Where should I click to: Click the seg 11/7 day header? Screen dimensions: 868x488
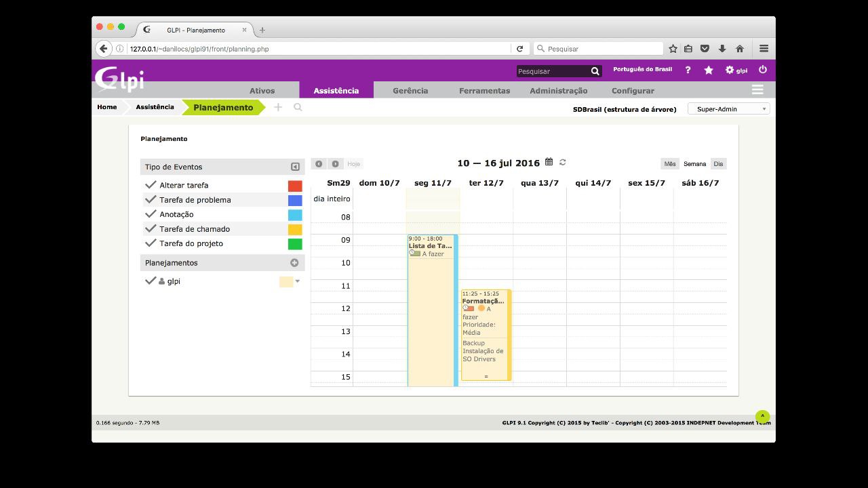(x=433, y=183)
